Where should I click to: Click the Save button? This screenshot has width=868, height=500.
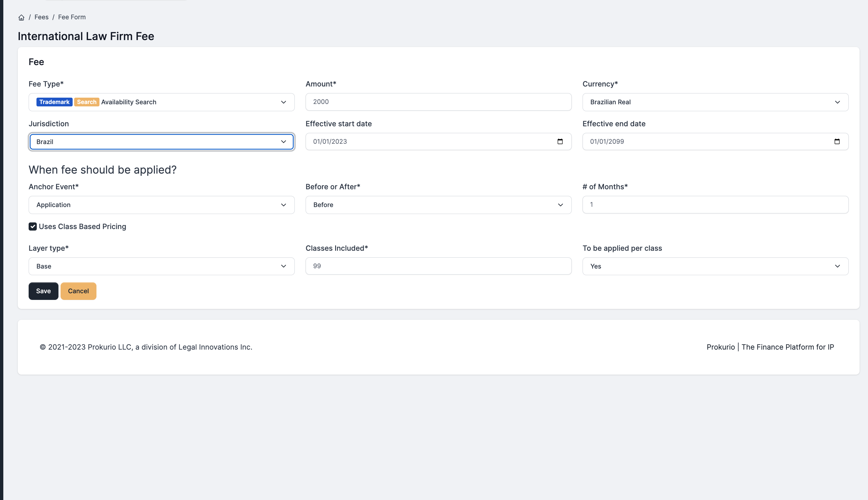click(x=43, y=291)
